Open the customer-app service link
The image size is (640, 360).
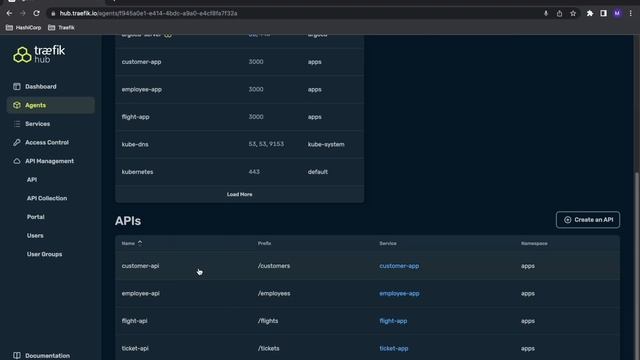point(399,266)
